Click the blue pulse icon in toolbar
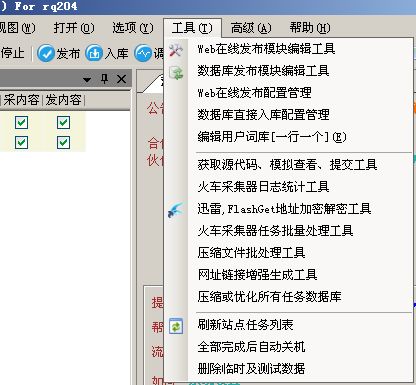The height and width of the screenshot is (385, 416). tap(143, 53)
